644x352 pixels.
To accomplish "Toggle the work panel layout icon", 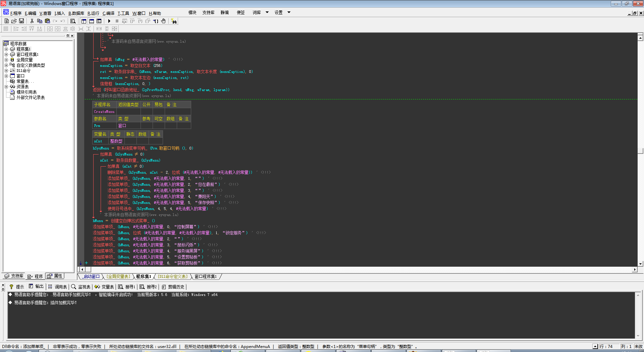I will [84, 21].
